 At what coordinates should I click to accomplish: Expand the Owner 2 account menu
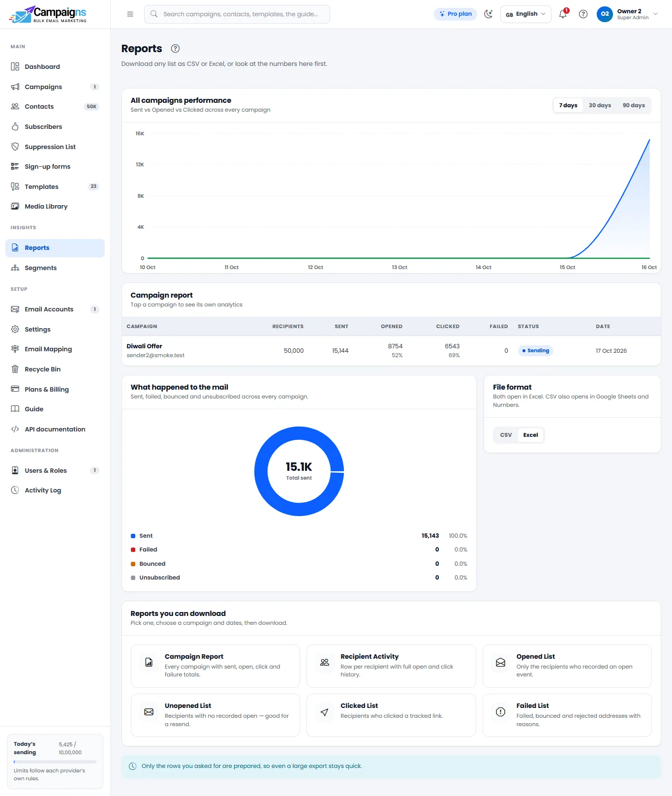[627, 14]
